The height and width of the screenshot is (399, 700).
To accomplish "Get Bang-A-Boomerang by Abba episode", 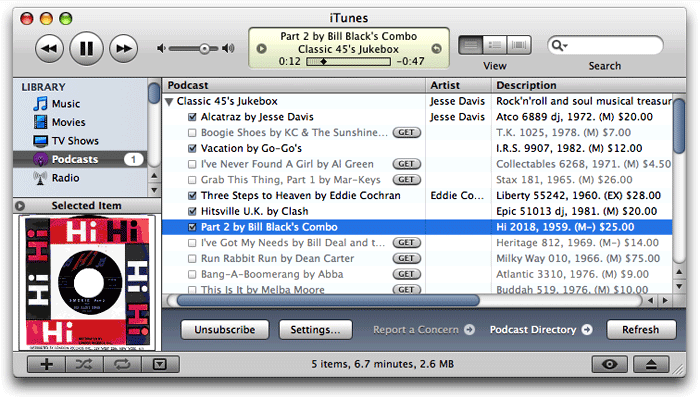I will [406, 274].
